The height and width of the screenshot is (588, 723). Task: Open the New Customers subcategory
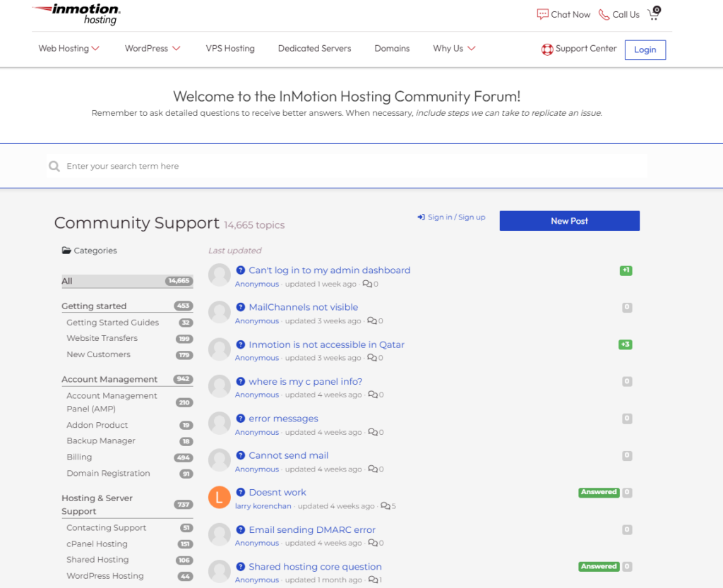(99, 354)
